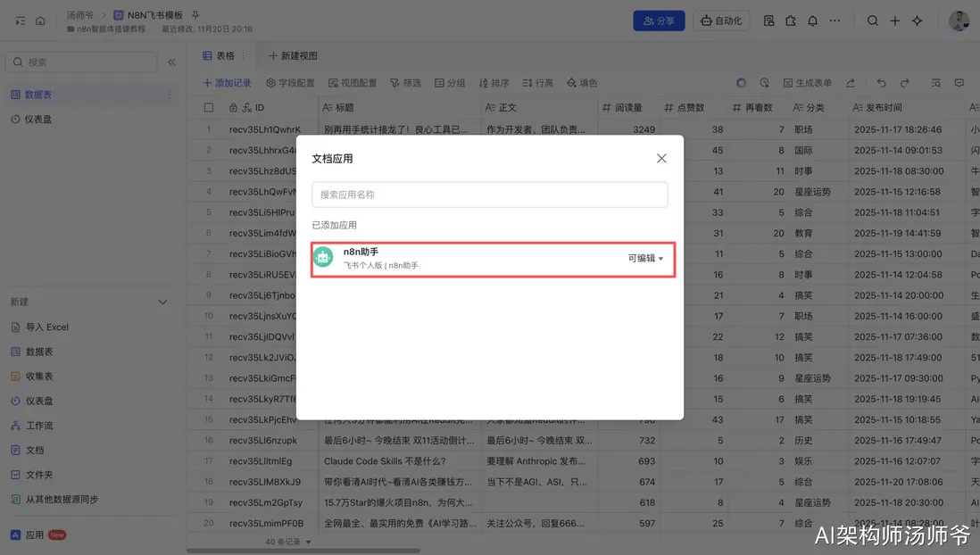980x555 pixels.
Task: Click the find-in-table icon in toolbar
Action: pos(935,82)
